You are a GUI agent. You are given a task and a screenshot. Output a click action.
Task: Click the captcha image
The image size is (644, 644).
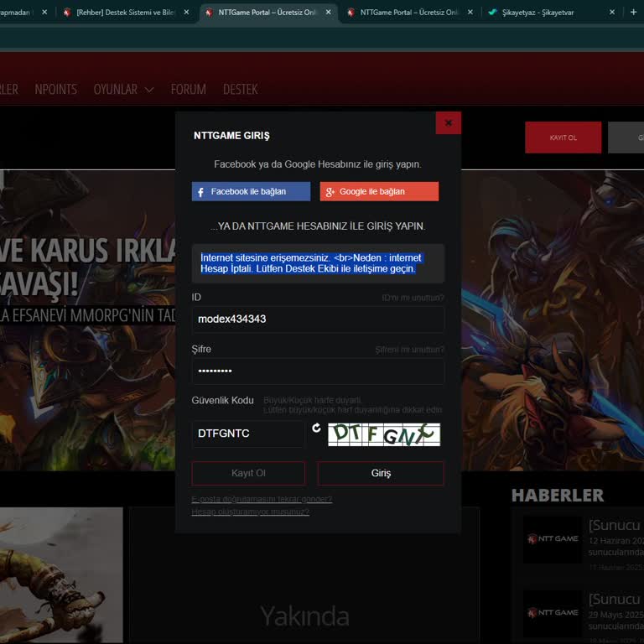(x=384, y=434)
